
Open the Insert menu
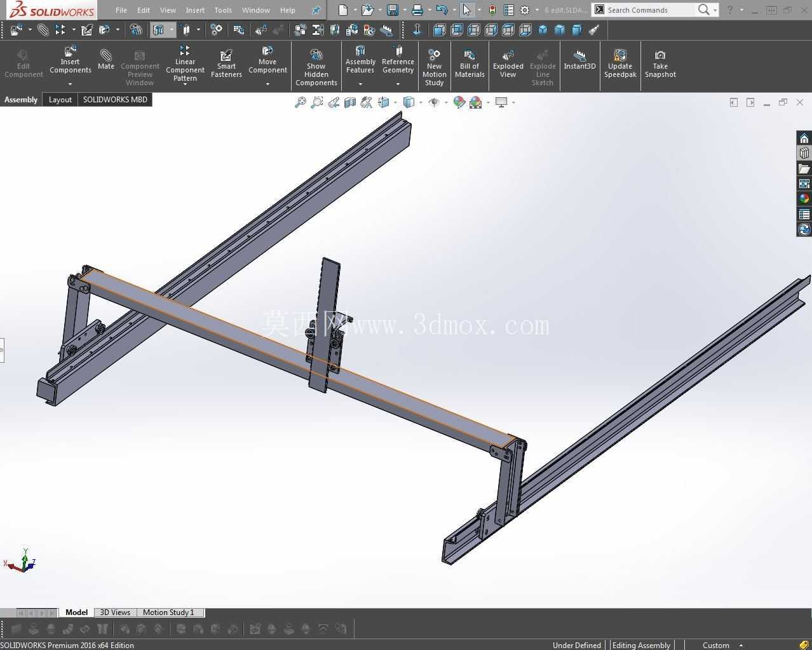click(195, 10)
